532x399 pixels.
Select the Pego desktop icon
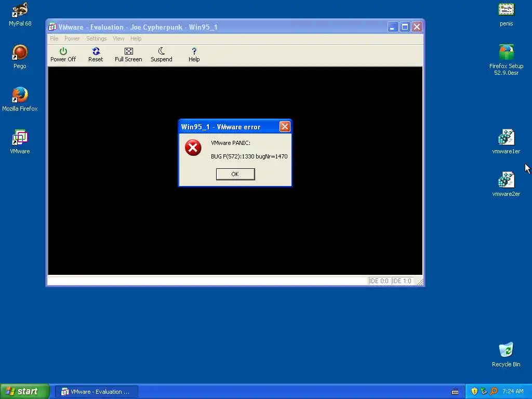coord(20,57)
